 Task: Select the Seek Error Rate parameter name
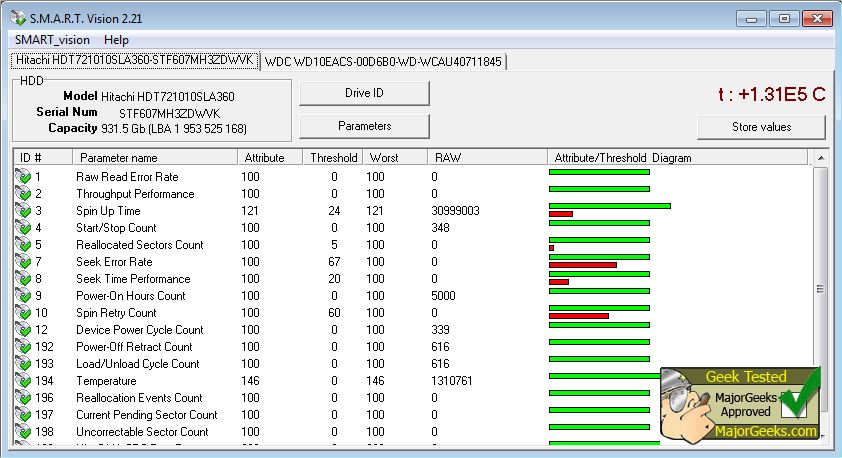114,261
